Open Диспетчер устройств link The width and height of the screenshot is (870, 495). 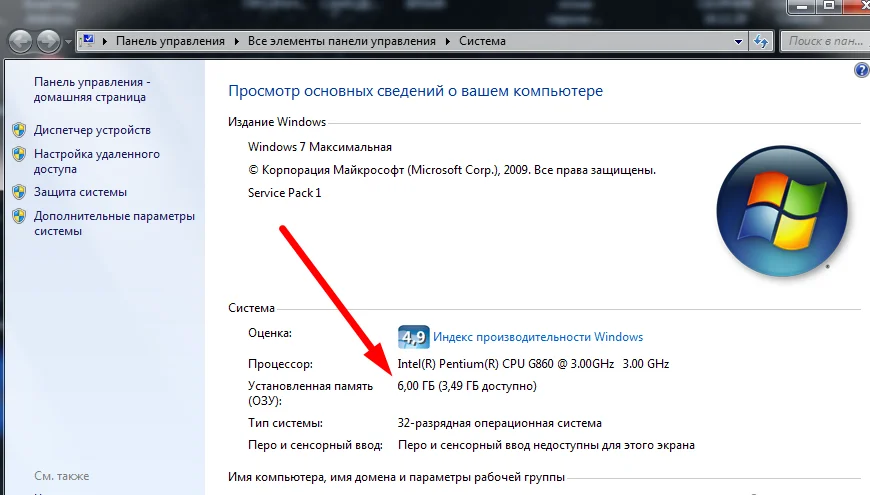92,130
